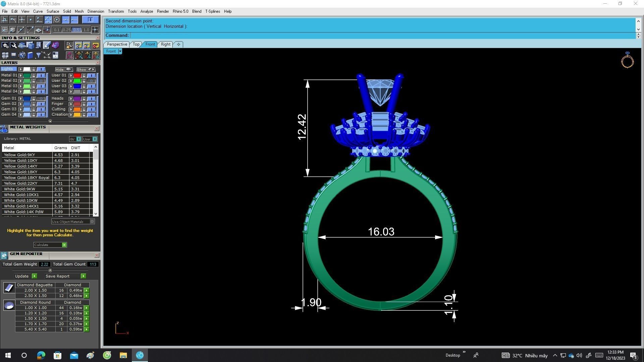The height and width of the screenshot is (362, 644).
Task: Click the Metal Weights panel icon
Action: click(4, 129)
